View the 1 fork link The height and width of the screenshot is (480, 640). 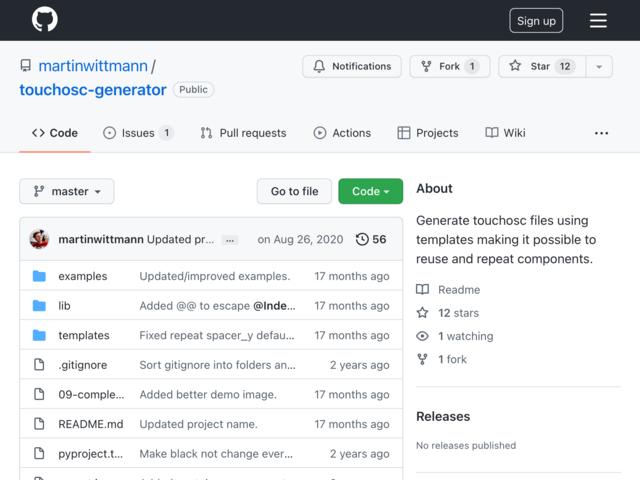442,360
